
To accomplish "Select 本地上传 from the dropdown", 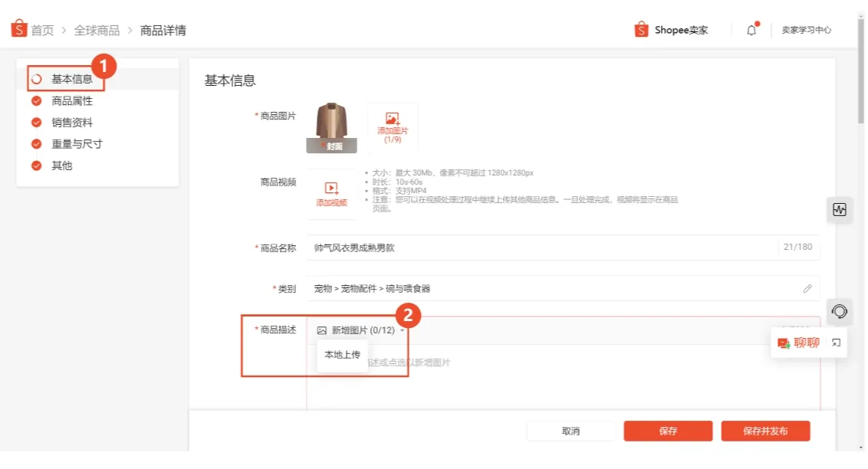I will [342, 354].
